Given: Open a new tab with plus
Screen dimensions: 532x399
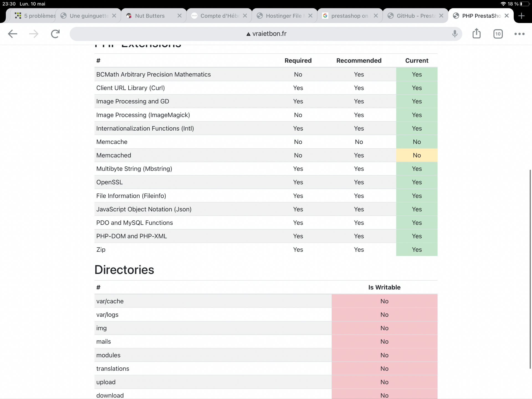Looking at the screenshot, I should click(521, 16).
